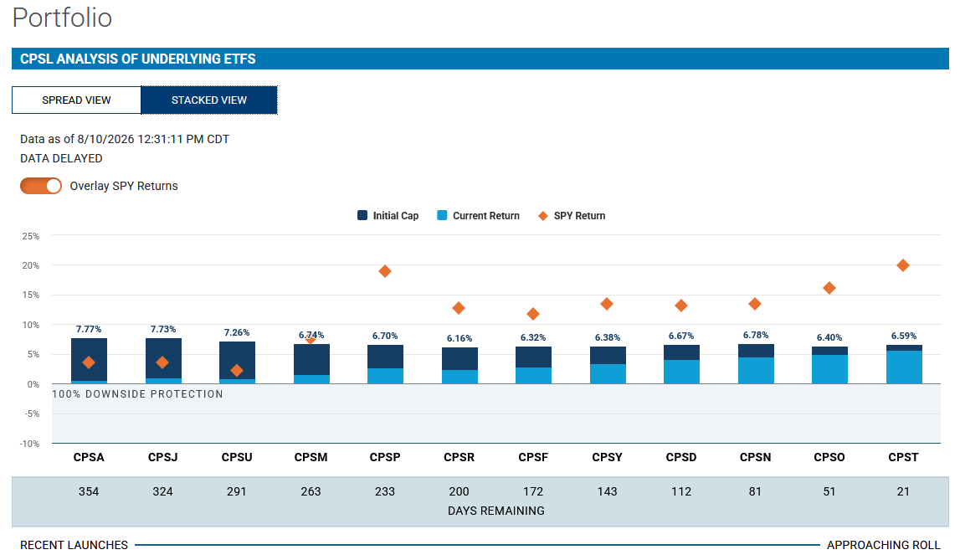Click the CPSA SPY return diamond marker

click(89, 362)
